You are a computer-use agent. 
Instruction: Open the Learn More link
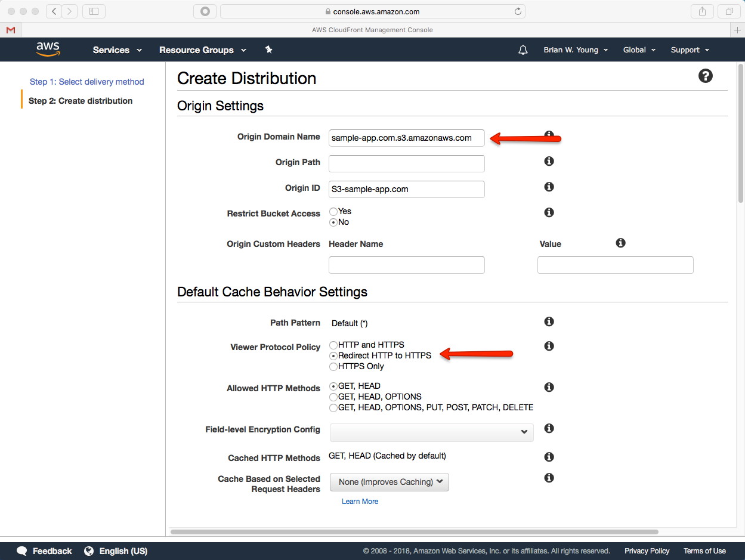360,502
